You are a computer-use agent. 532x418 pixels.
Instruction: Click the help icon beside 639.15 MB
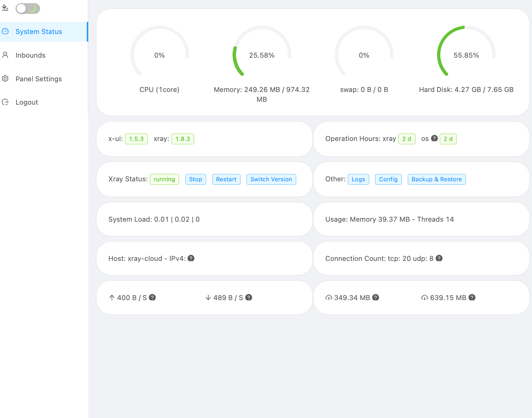pyautogui.click(x=472, y=298)
